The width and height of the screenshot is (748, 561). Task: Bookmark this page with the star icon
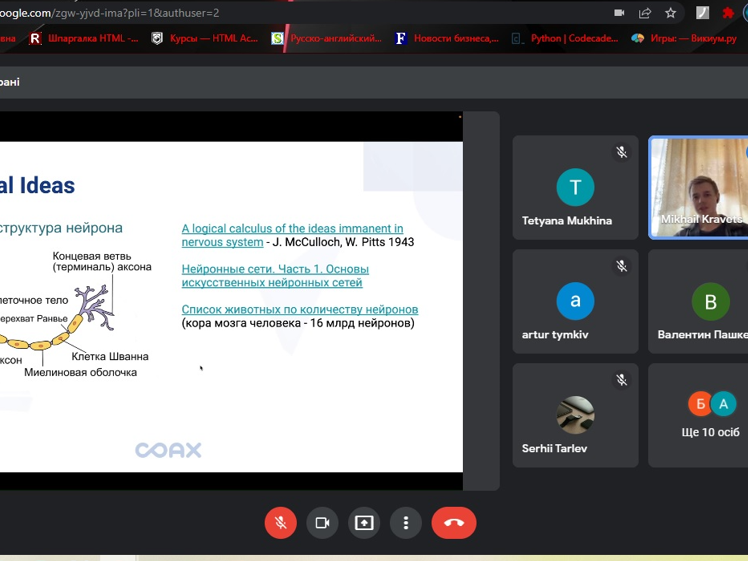671,13
